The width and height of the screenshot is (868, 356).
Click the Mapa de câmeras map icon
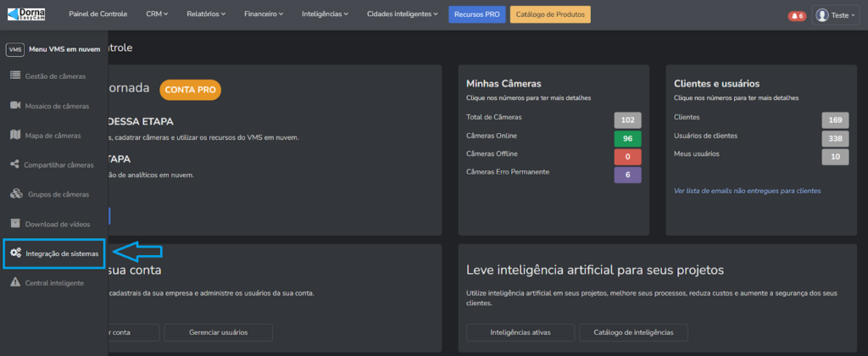pyautogui.click(x=15, y=136)
